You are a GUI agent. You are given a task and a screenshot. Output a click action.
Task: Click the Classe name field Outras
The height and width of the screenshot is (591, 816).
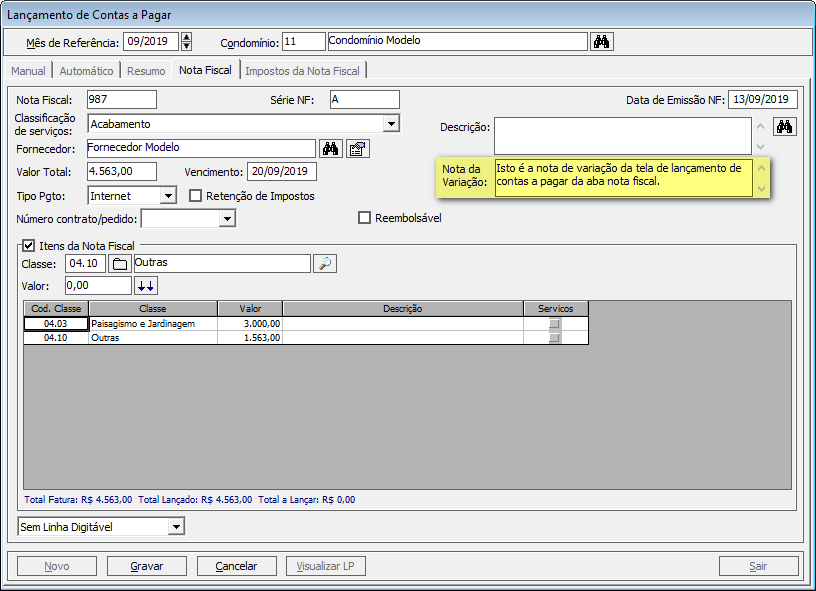[222, 263]
